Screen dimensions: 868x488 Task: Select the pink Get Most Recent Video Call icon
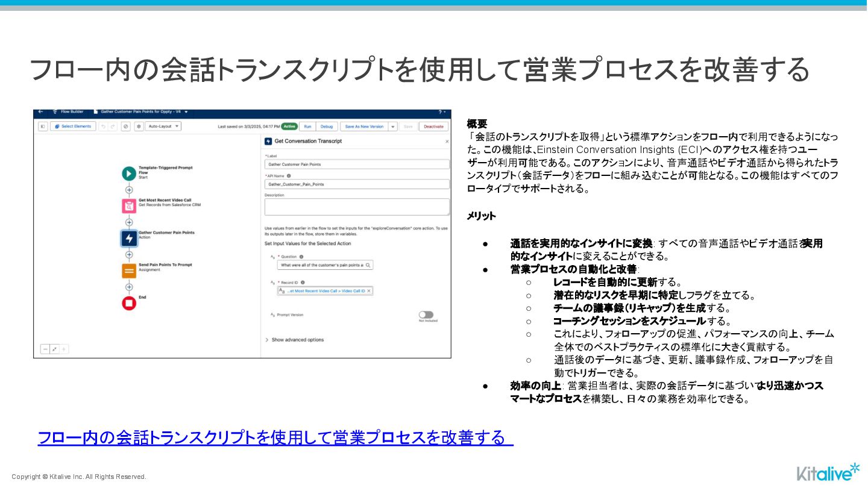coord(128,206)
